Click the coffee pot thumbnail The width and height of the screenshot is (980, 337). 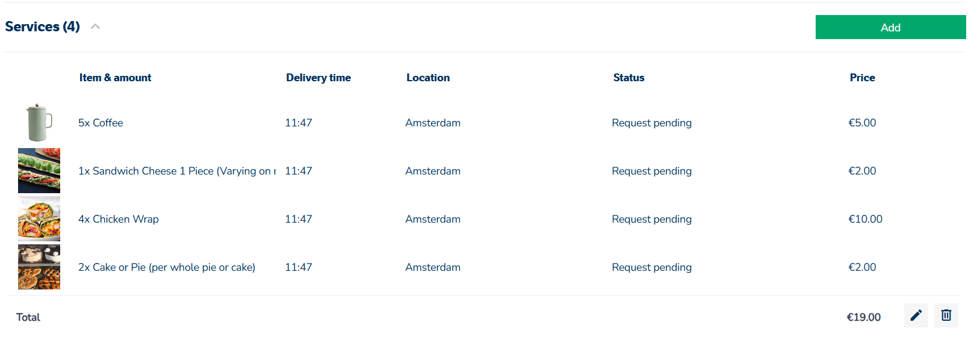coord(39,122)
